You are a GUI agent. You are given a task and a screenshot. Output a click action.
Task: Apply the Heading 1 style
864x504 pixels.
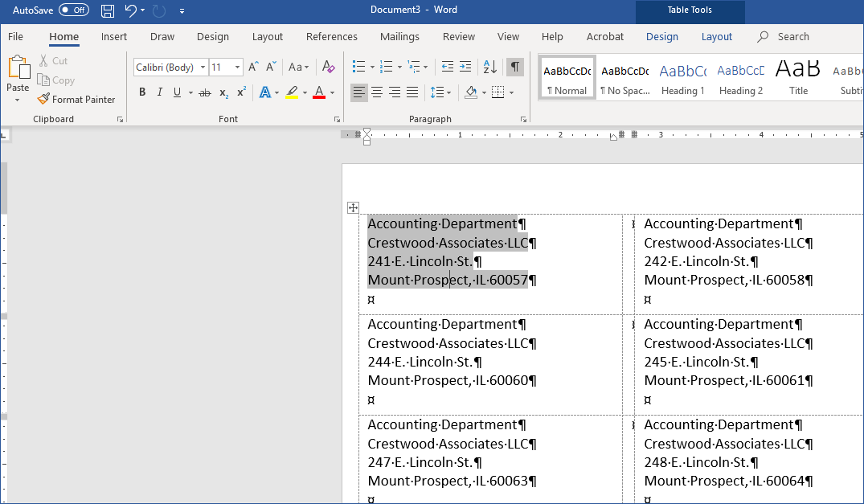[682, 77]
